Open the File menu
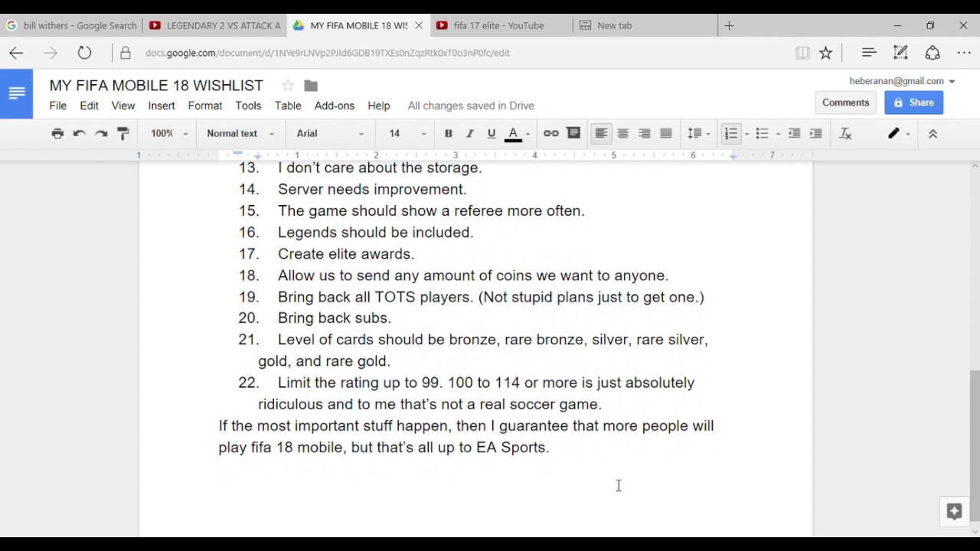 point(58,106)
